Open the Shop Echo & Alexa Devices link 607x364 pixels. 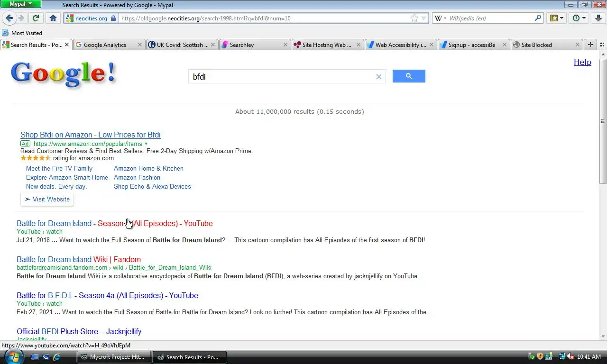(152, 186)
